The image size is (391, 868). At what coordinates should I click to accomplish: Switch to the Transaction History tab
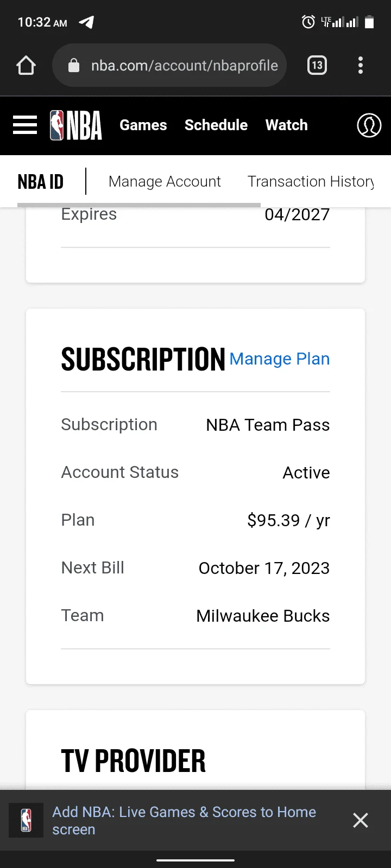point(311,182)
